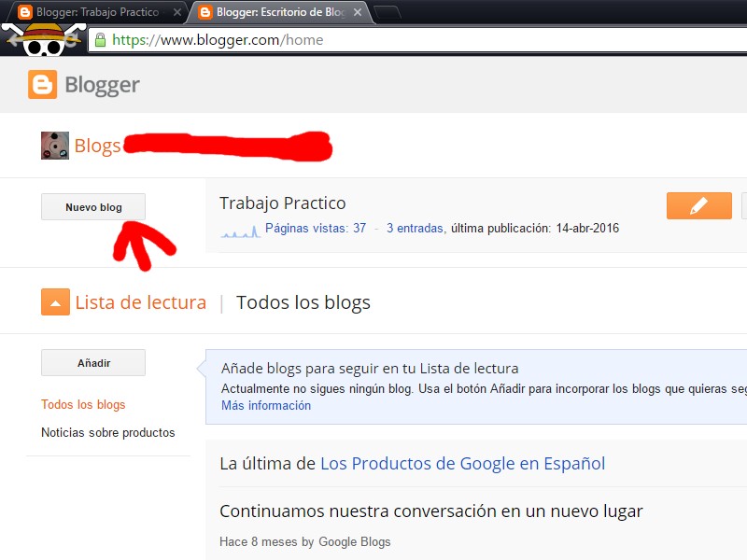Collapse the Lista de lectura section arrow

point(55,301)
